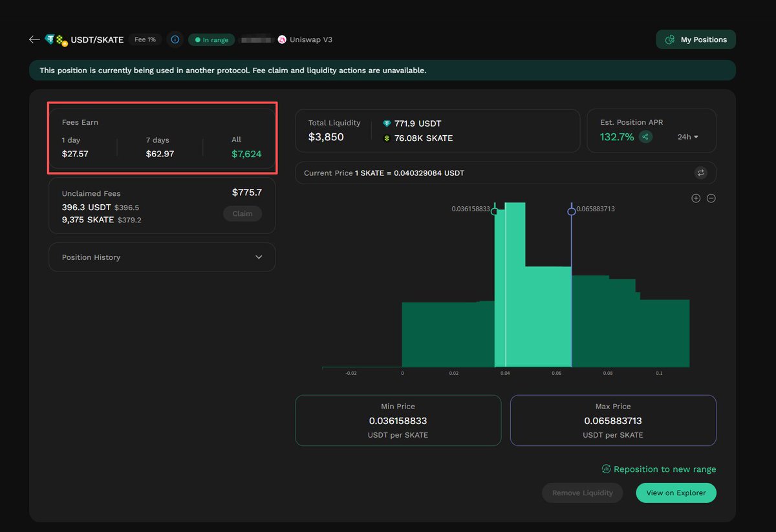The image size is (776, 532).
Task: Toggle the current price swap direction
Action: tap(700, 173)
